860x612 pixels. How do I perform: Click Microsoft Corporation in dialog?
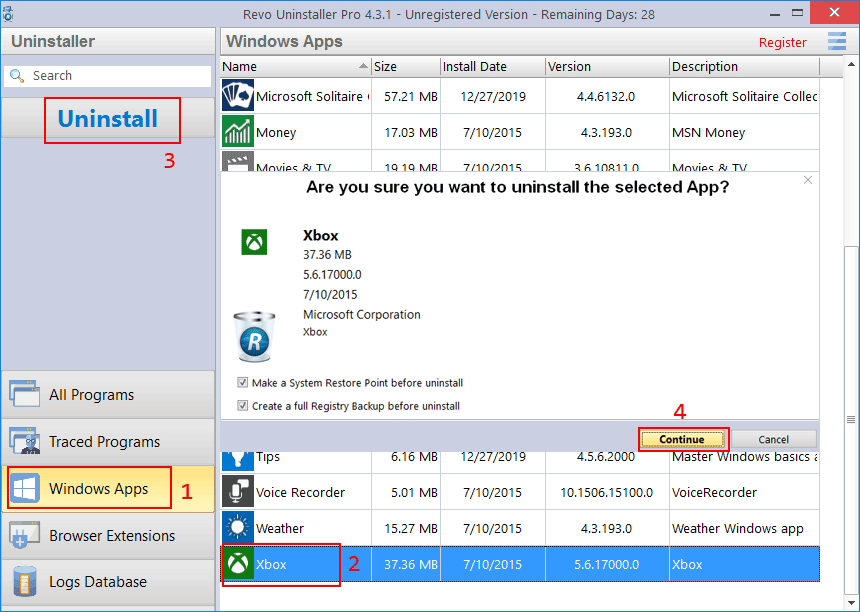[x=362, y=315]
